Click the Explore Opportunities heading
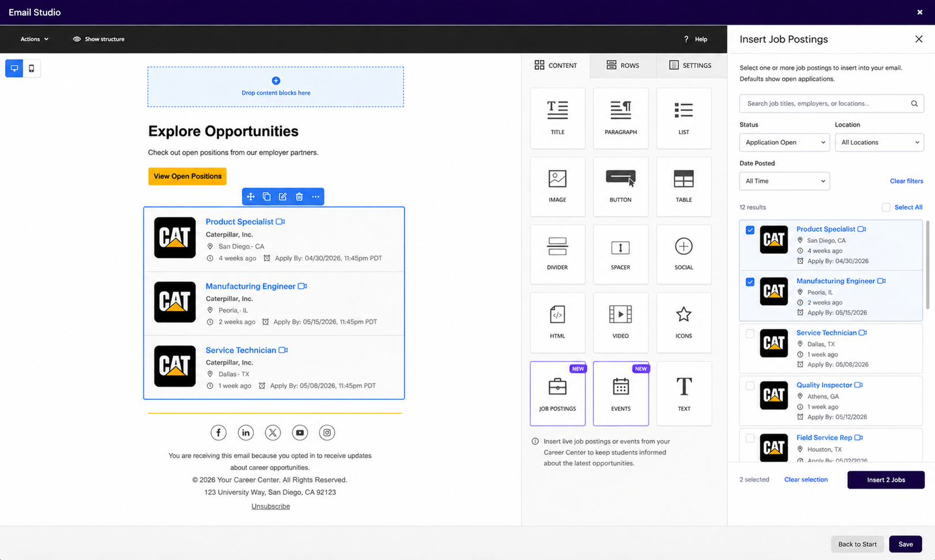The width and height of the screenshot is (935, 560). 223,131
